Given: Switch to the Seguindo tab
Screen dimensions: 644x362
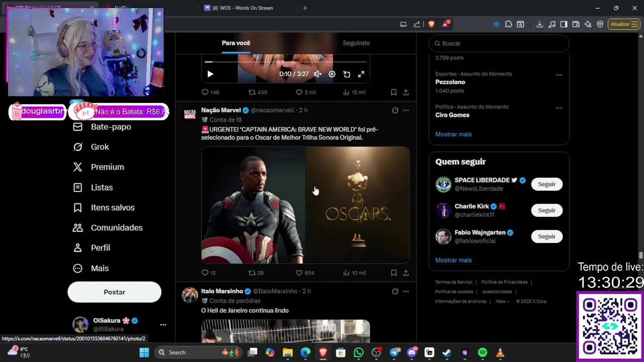Looking at the screenshot, I should click(x=356, y=43).
